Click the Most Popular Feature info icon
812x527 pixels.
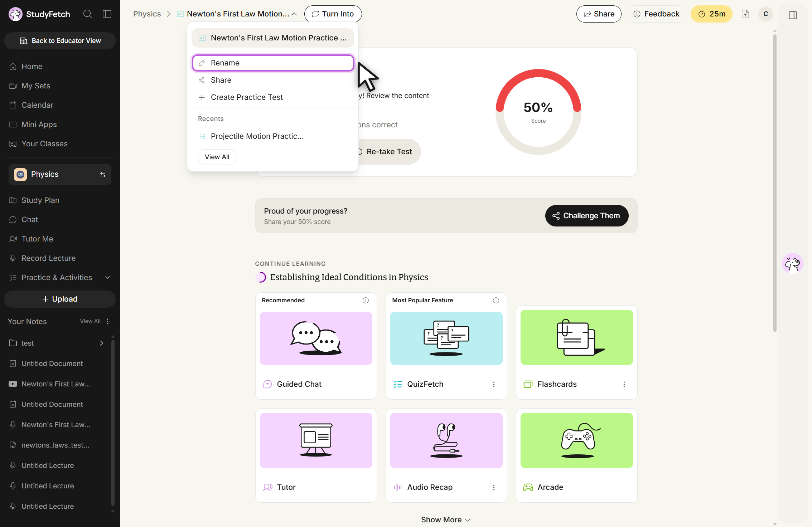coord(496,300)
